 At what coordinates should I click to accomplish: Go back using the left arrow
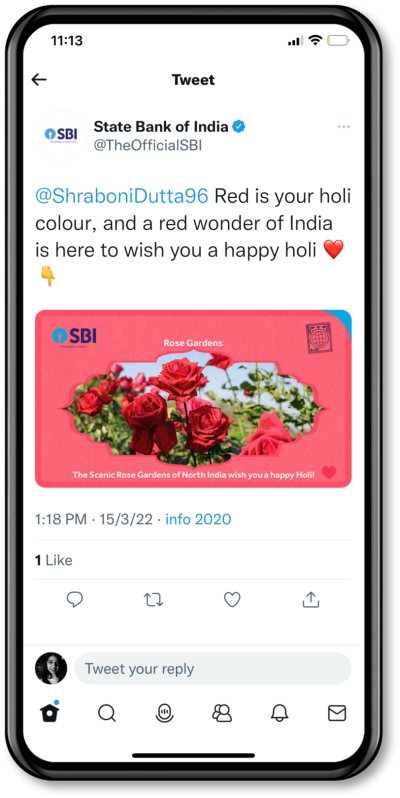click(39, 79)
